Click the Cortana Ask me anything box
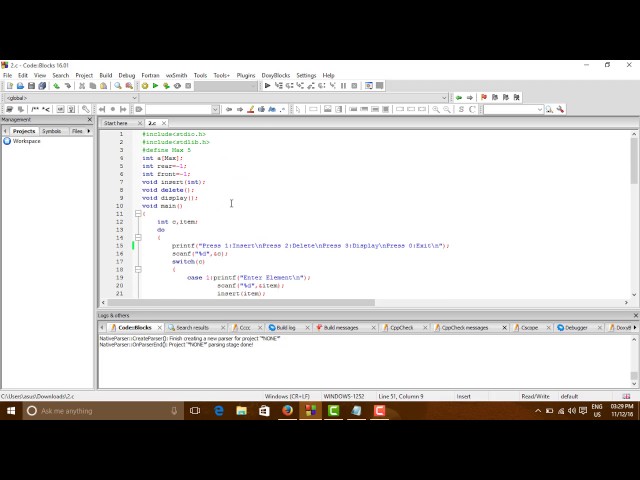 coord(103,411)
